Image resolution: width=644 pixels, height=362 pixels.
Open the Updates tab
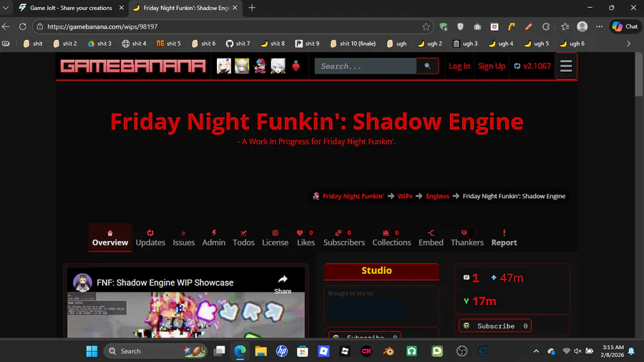point(150,238)
